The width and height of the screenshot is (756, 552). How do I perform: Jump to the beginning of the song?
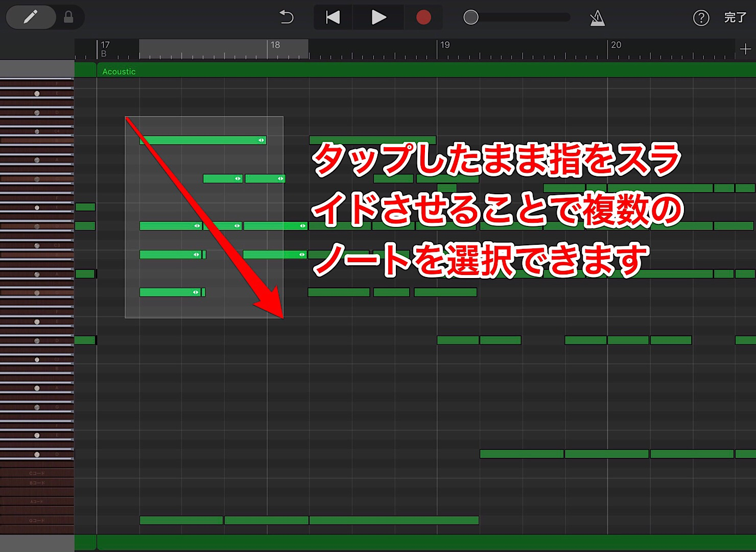pyautogui.click(x=333, y=17)
